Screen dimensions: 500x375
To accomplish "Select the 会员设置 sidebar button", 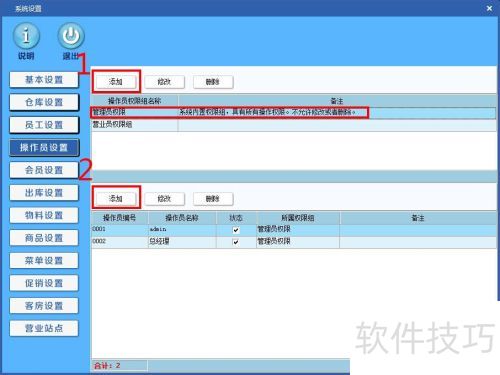I will click(x=44, y=170).
